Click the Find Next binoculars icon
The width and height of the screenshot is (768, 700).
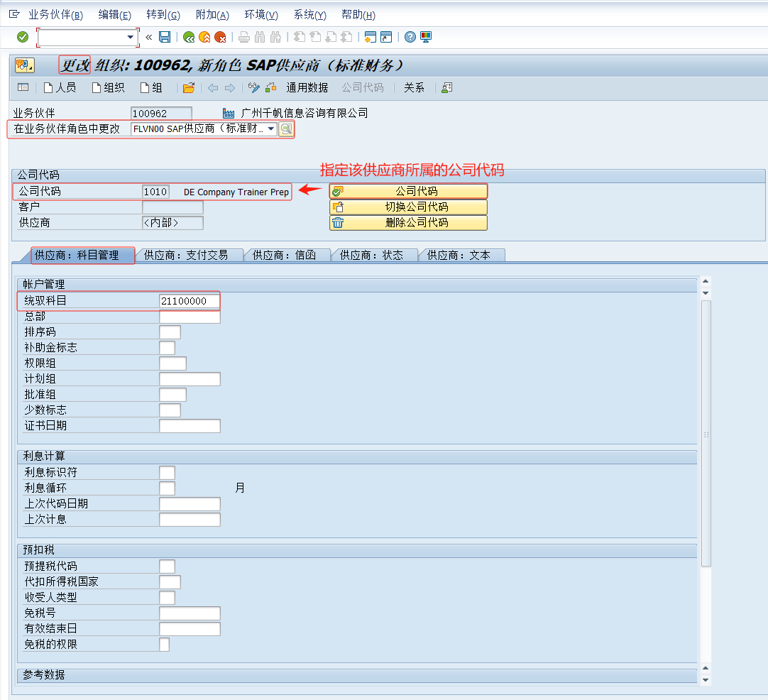pyautogui.click(x=275, y=37)
